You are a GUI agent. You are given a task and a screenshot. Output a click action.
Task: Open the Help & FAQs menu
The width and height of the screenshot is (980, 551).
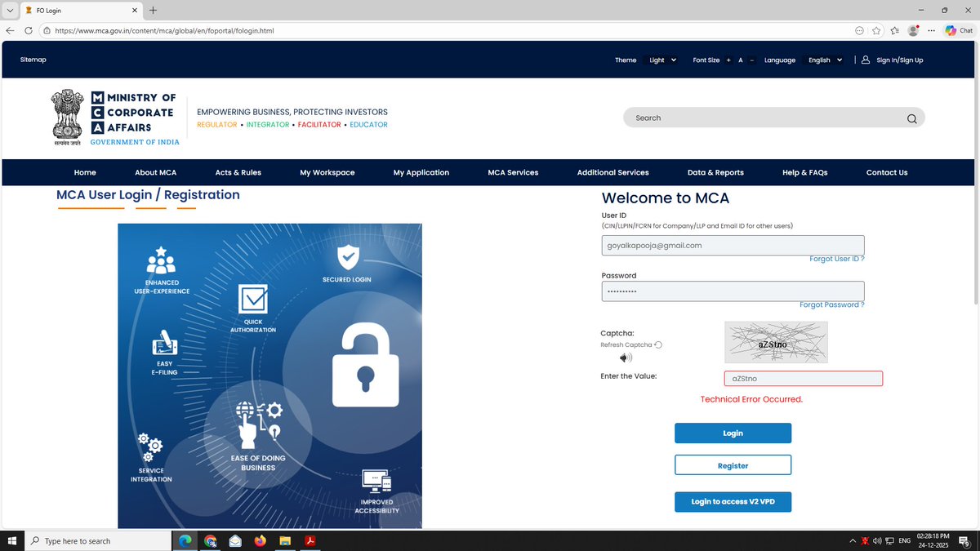click(x=805, y=172)
